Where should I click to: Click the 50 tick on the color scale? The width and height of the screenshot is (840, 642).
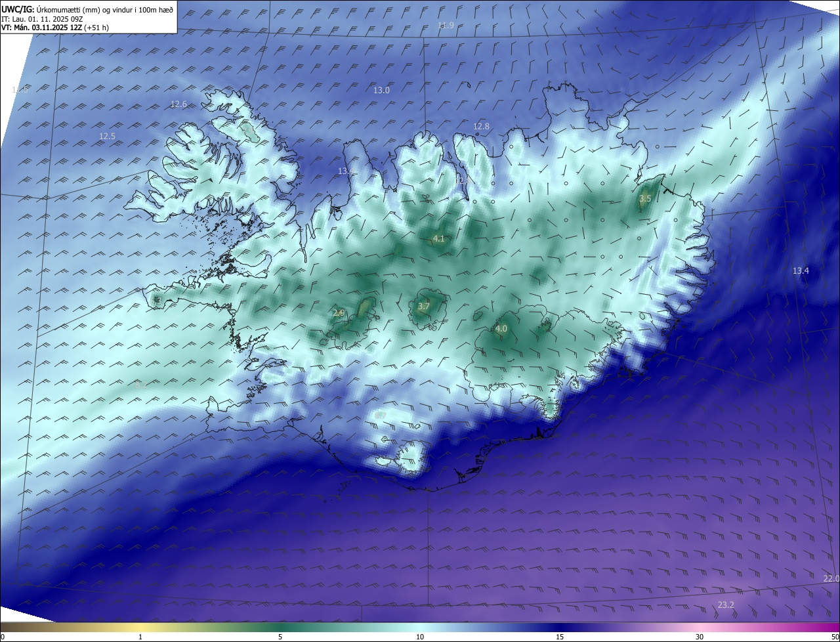[x=835, y=637]
